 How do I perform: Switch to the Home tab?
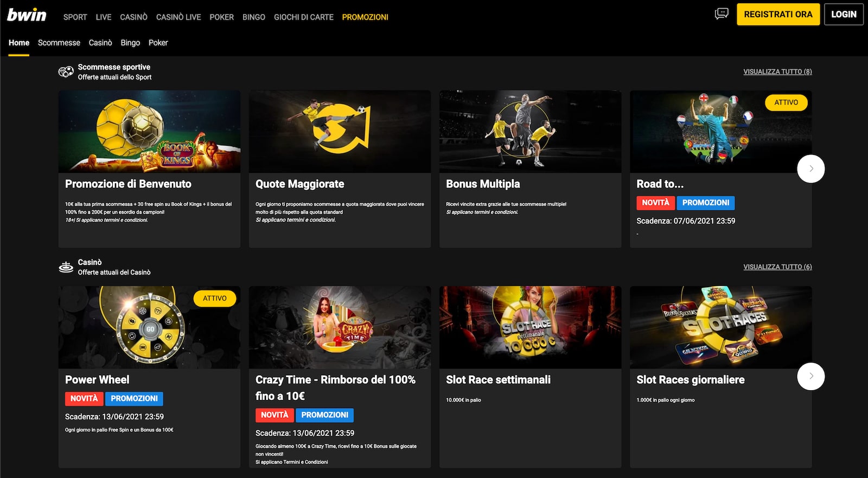pyautogui.click(x=19, y=43)
